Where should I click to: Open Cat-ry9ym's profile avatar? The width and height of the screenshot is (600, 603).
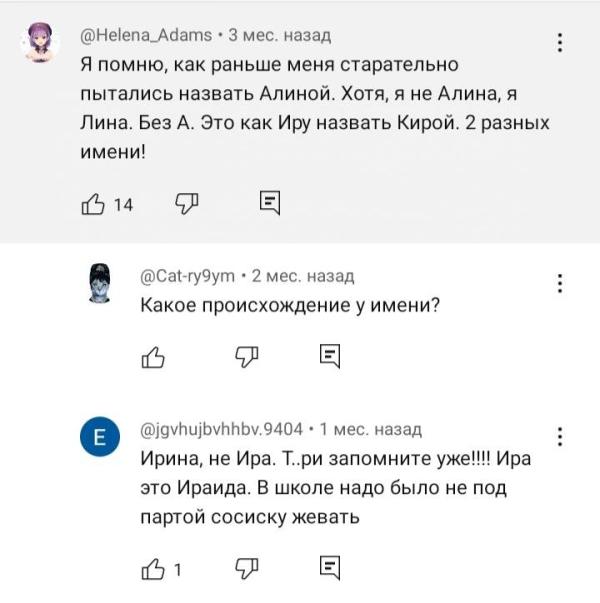tap(100, 284)
